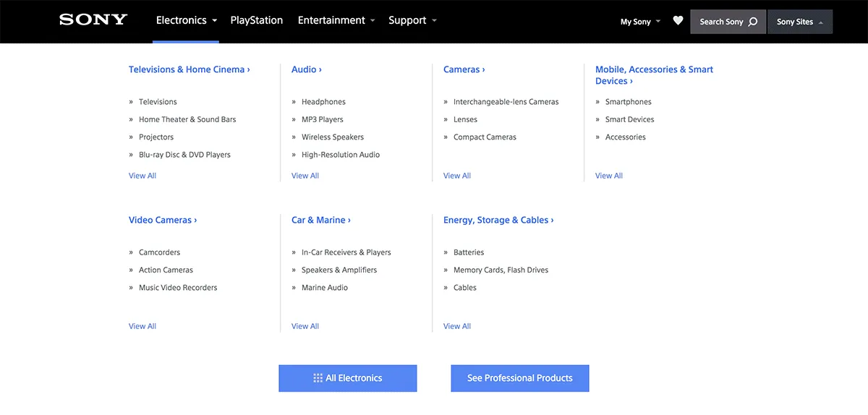
Task: Open the Action Cameras link
Action: (x=166, y=270)
